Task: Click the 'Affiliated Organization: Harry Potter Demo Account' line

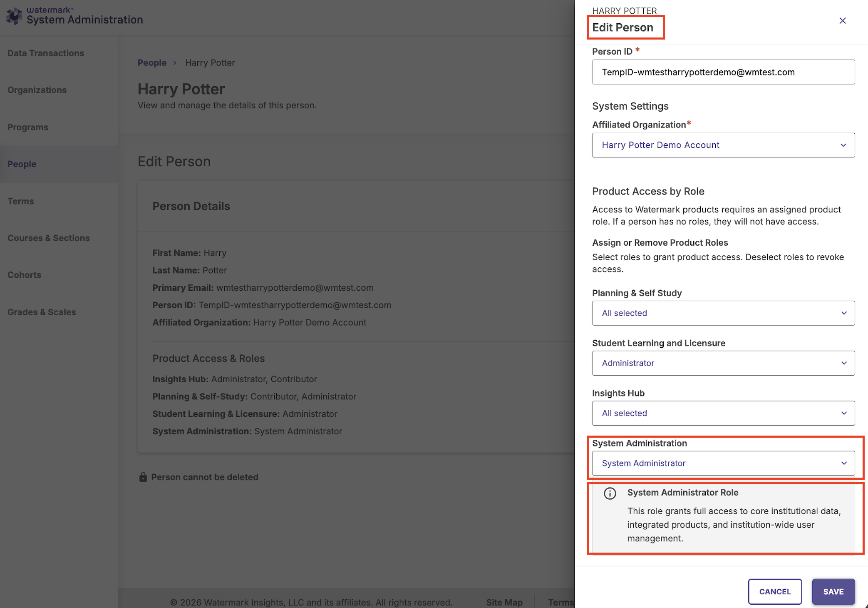Action: pos(259,322)
